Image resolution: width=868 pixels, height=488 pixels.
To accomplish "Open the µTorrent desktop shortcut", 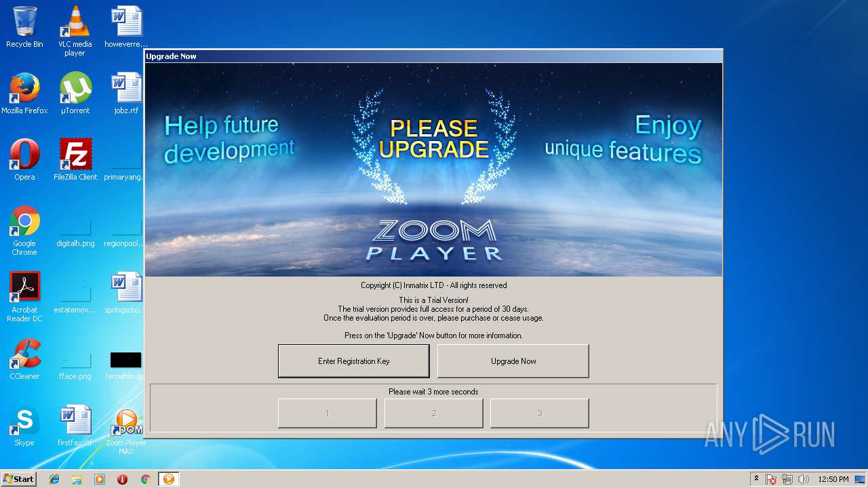I will pos(75,94).
